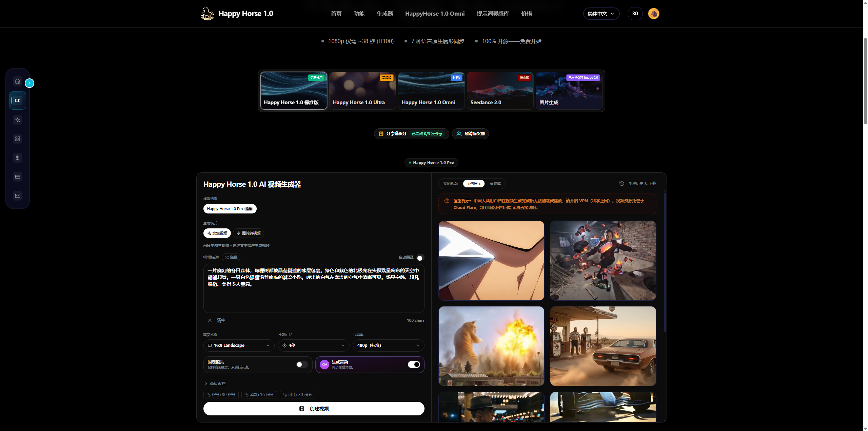Click the clock icon in the 4秒 field
The height and width of the screenshot is (431, 868).
point(284,345)
